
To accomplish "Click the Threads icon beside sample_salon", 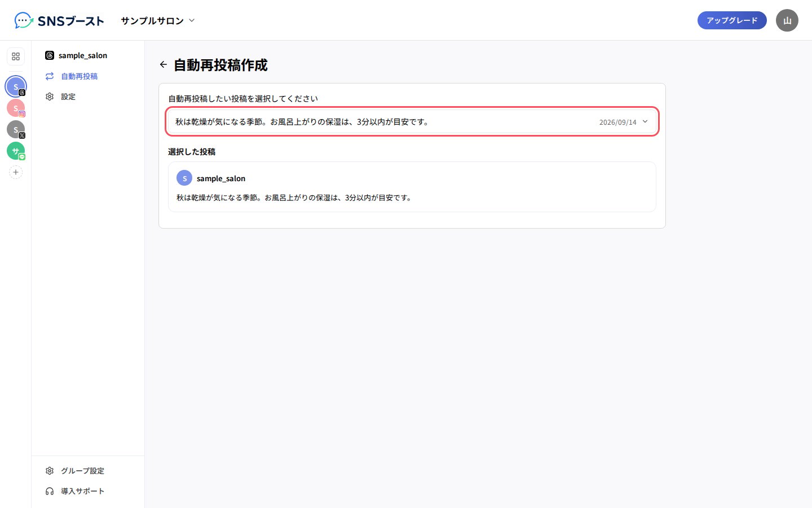I will pos(50,55).
